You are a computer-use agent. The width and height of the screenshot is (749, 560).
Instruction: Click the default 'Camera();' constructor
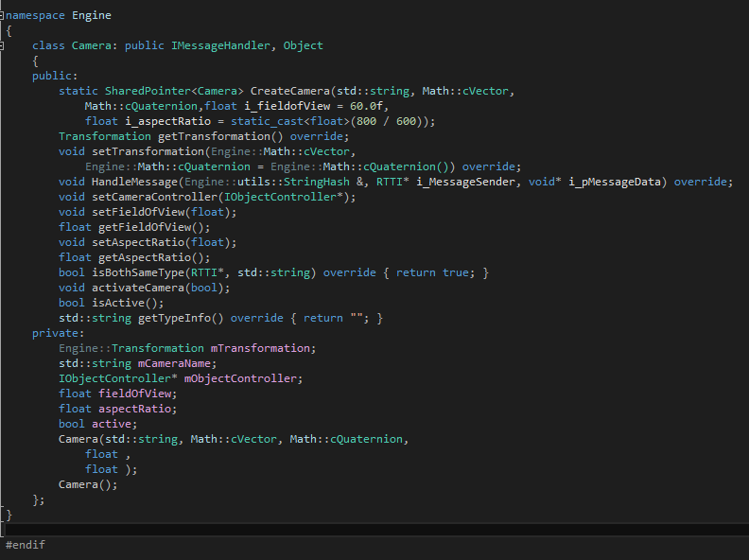pyautogui.click(x=88, y=484)
